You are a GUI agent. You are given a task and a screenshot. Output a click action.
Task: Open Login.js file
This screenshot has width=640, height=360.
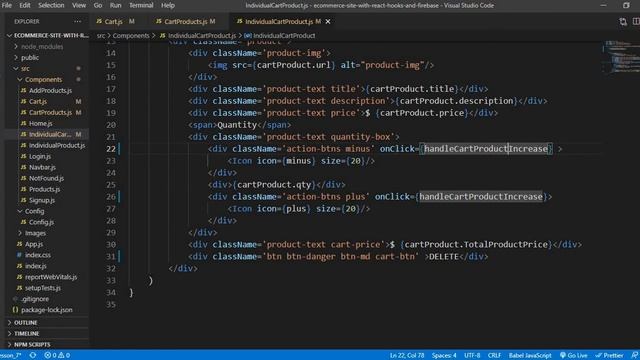[x=40, y=156]
